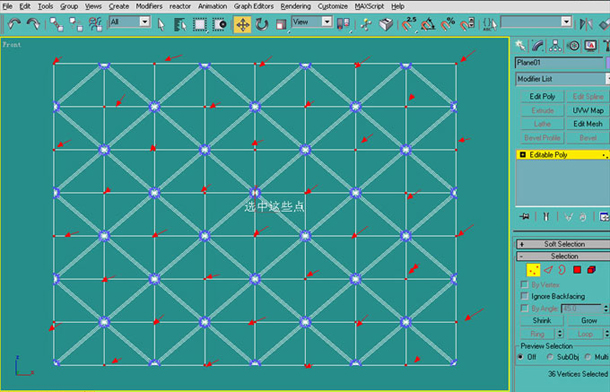610x392 pixels.
Task: Enable the Ignore Backfacing checkbox
Action: 524,296
